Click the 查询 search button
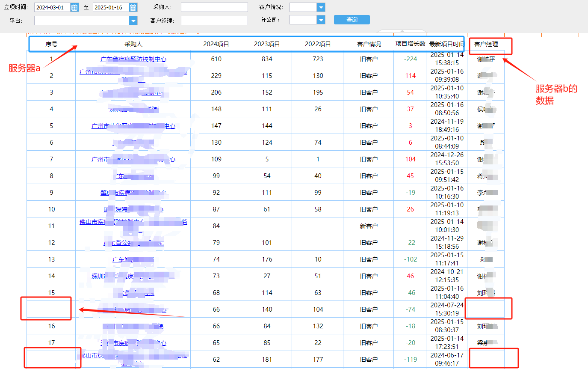 coord(352,20)
